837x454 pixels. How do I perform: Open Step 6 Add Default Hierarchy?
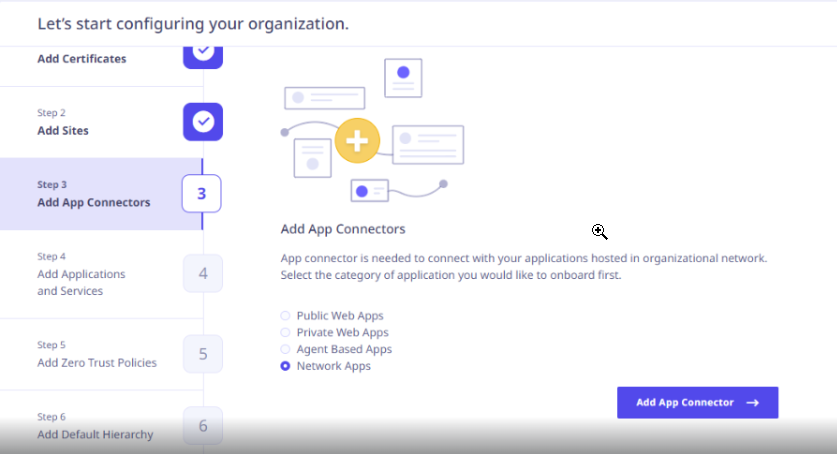(101, 426)
